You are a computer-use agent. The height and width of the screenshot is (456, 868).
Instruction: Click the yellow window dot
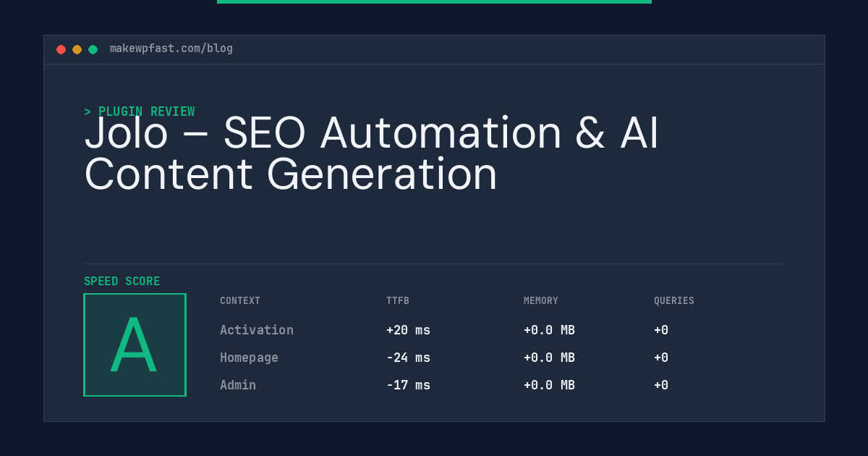click(x=77, y=49)
